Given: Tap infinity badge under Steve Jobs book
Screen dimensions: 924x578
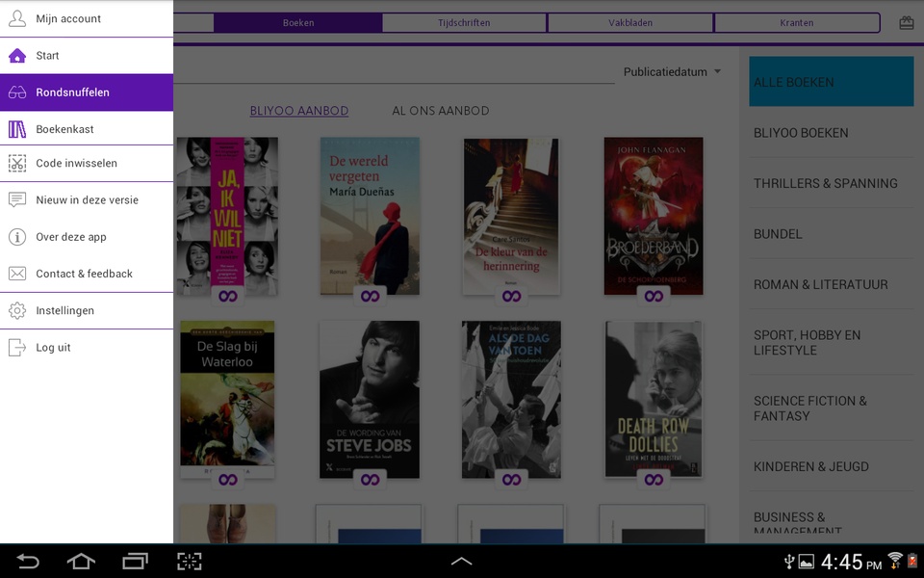Looking at the screenshot, I should [370, 480].
